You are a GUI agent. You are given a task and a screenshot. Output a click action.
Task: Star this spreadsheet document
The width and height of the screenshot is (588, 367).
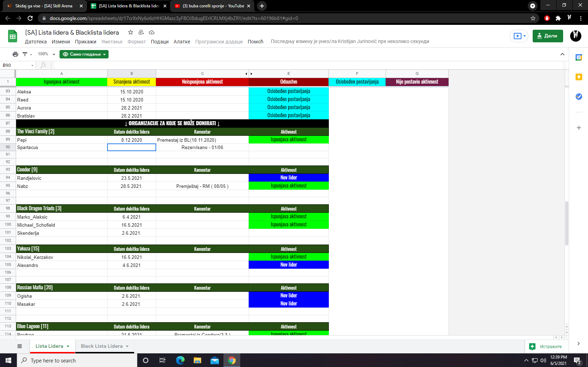pyautogui.click(x=131, y=33)
